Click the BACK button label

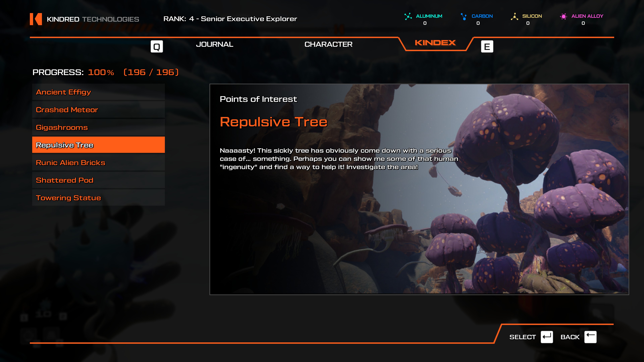click(570, 337)
